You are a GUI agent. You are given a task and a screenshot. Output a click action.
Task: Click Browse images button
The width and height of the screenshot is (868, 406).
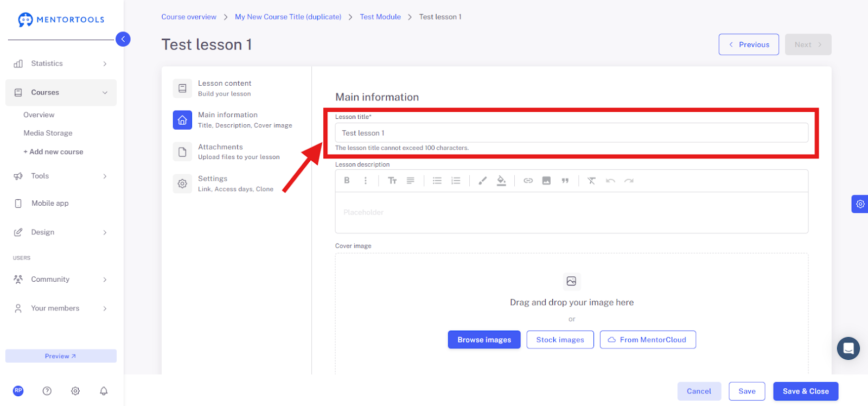[484, 340]
